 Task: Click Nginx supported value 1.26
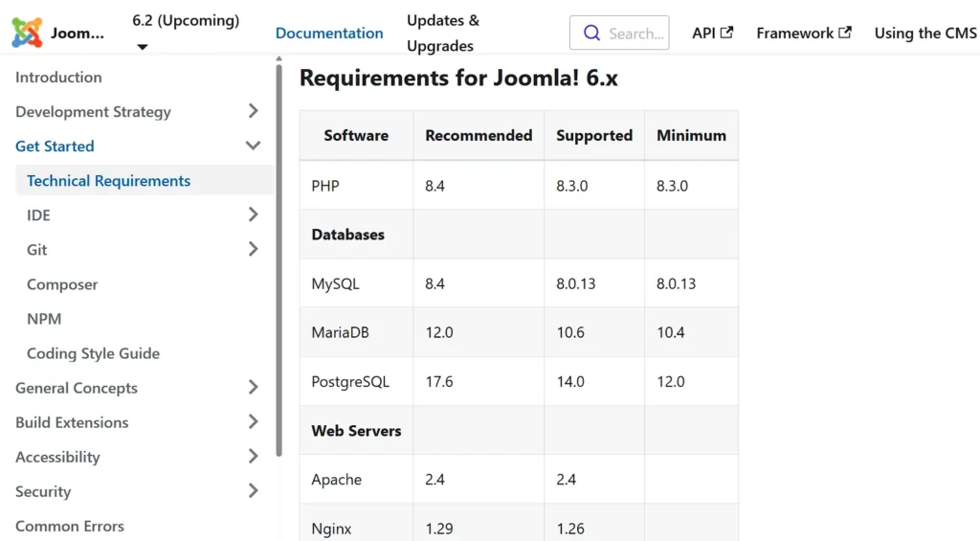pyautogui.click(x=570, y=529)
